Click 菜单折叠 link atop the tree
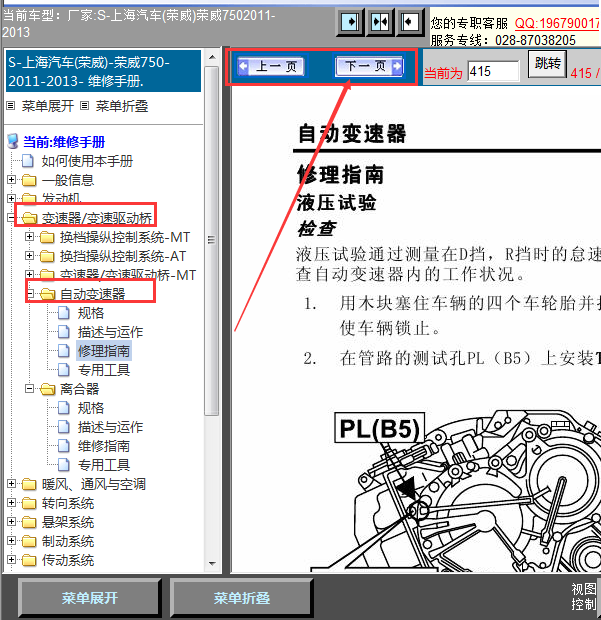The height and width of the screenshot is (620, 601). coord(122,106)
